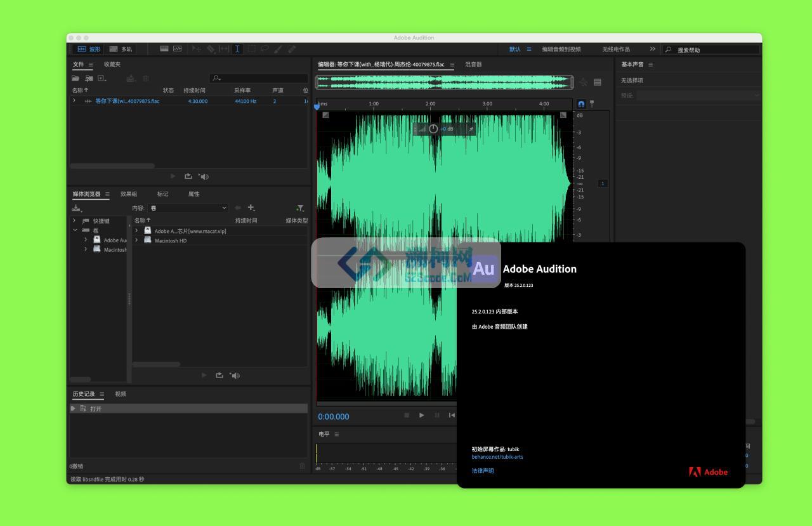The image size is (812, 526).
Task: Open the 内容 volume dropdown
Action: click(x=188, y=208)
